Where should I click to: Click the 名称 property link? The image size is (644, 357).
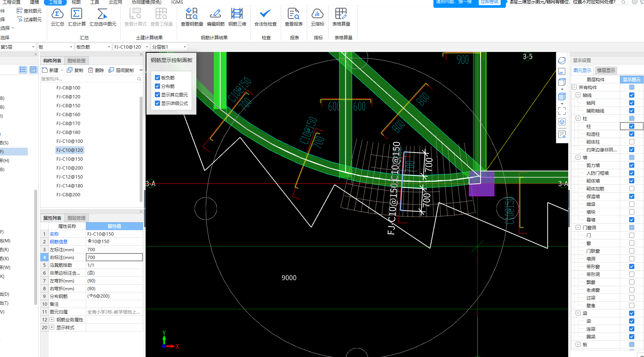[54, 234]
